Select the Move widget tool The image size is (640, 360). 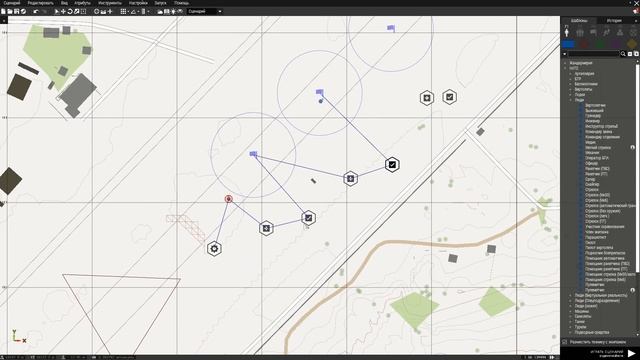coord(63,11)
